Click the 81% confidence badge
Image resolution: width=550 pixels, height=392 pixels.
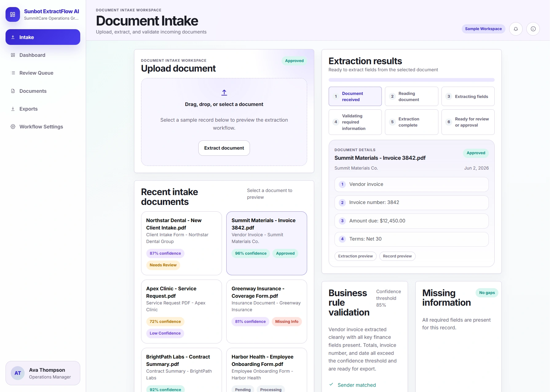[250, 322]
